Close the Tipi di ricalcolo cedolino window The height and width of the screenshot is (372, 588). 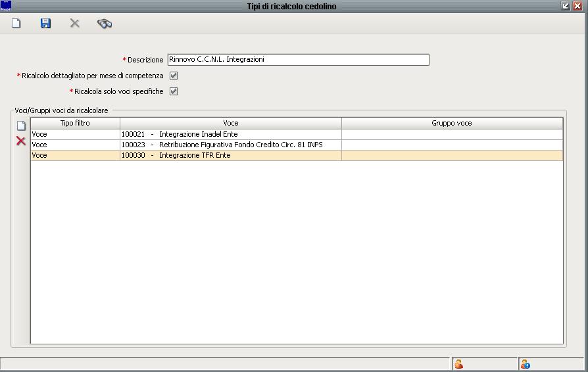(x=577, y=6)
